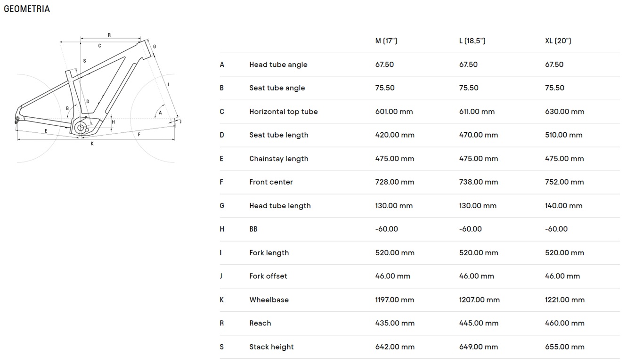
Task: Click the Front center row label
Action: 271,182
